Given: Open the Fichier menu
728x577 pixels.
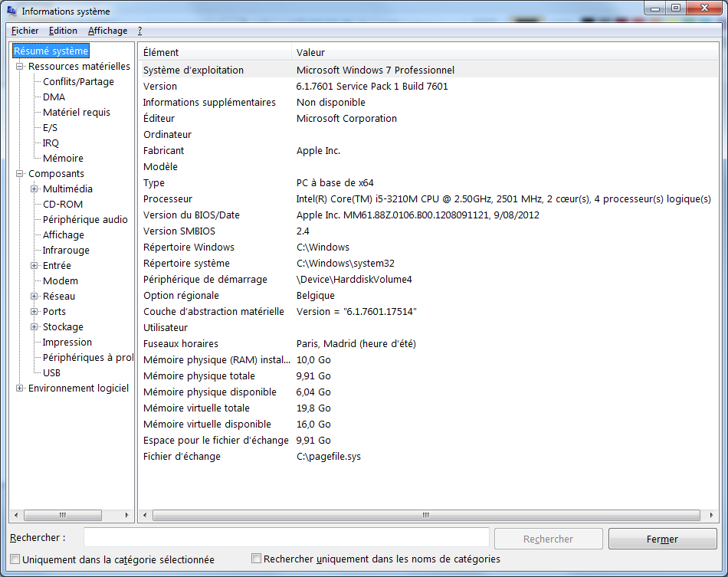Looking at the screenshot, I should click(25, 31).
